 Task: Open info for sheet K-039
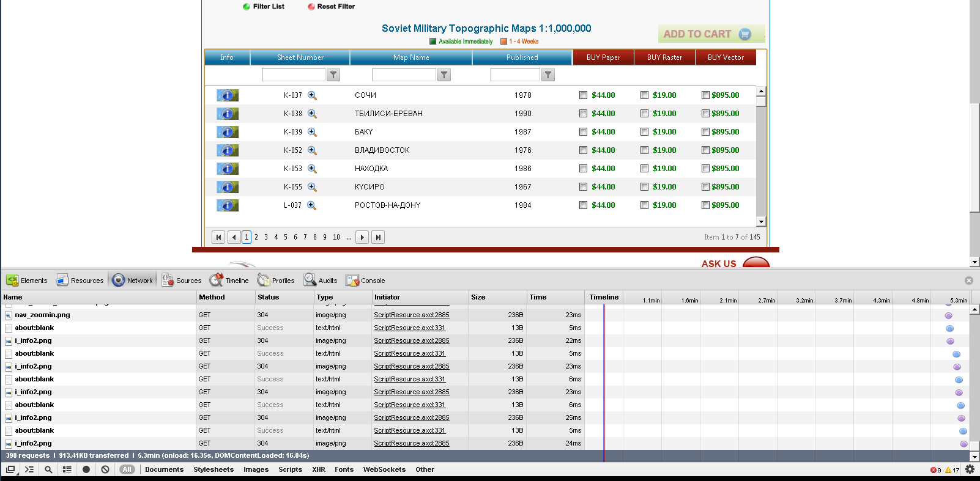click(228, 132)
